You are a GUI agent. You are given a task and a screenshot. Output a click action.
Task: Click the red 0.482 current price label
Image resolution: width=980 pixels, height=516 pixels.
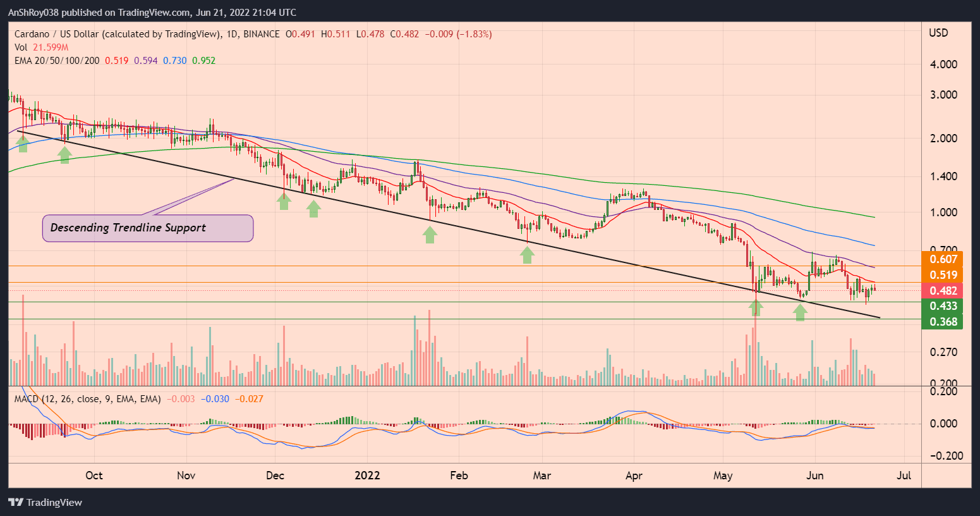point(942,289)
